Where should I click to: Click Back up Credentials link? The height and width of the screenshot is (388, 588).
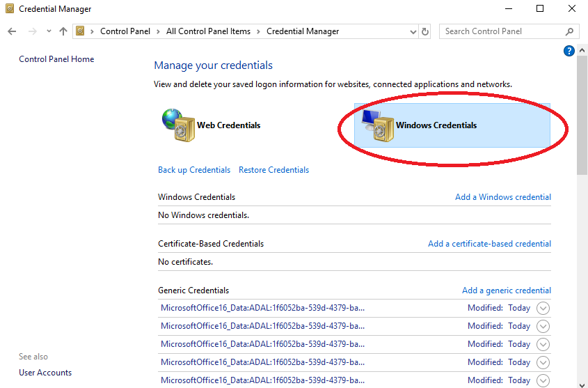[194, 170]
